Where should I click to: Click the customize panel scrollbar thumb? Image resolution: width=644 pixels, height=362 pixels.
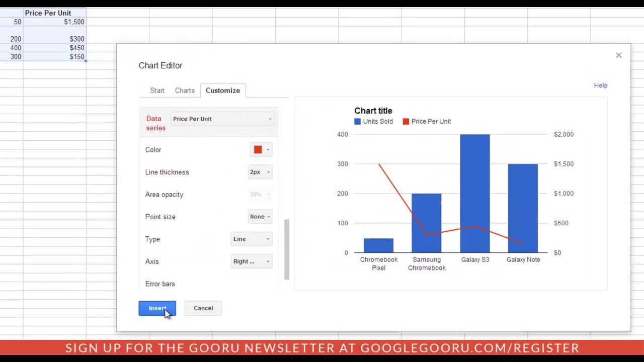tap(287, 249)
